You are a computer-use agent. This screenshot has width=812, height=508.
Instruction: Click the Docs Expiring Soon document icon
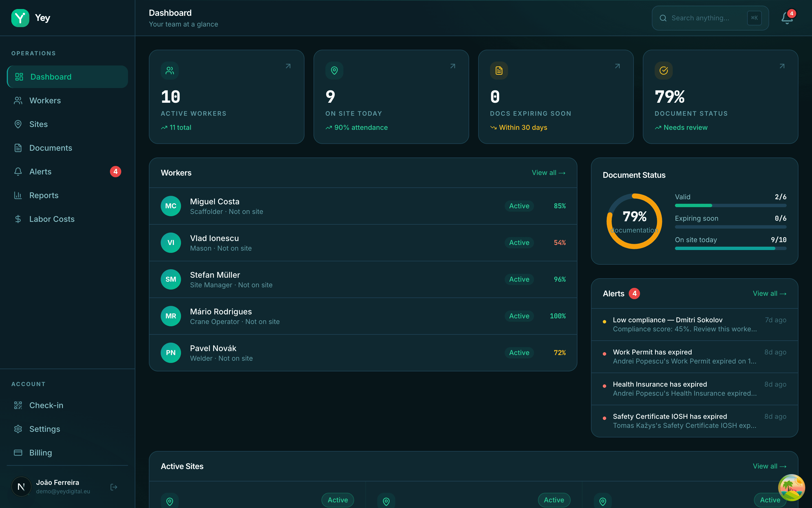click(x=499, y=71)
